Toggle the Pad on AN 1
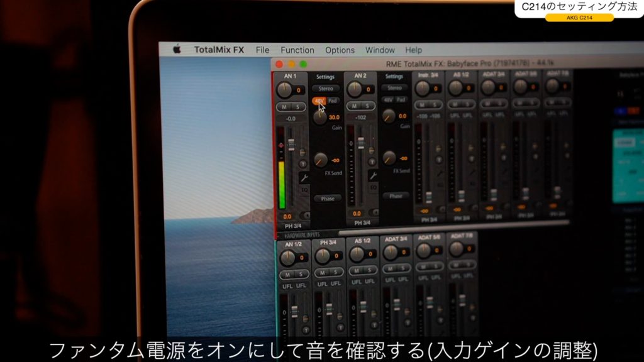This screenshot has height=362, width=644. 333,101
